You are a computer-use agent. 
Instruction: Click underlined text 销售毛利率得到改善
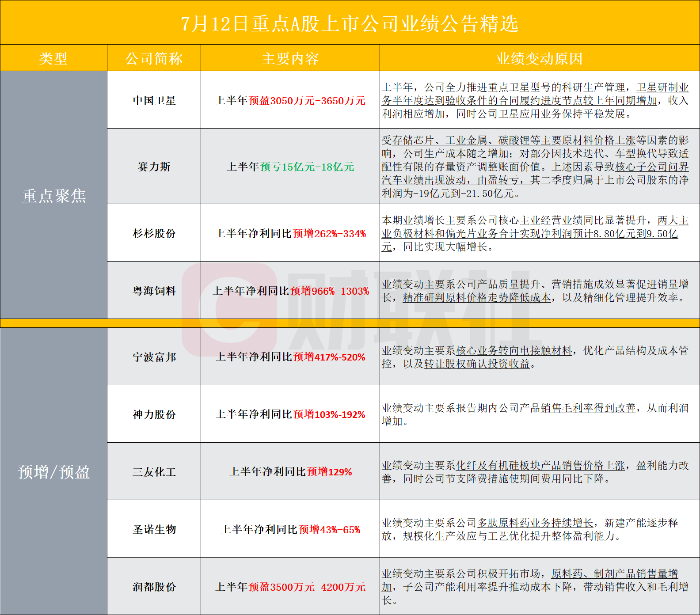(588, 408)
